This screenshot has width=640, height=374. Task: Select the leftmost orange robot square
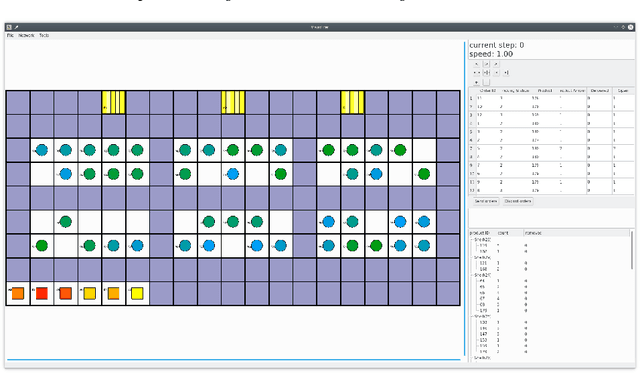(x=18, y=293)
